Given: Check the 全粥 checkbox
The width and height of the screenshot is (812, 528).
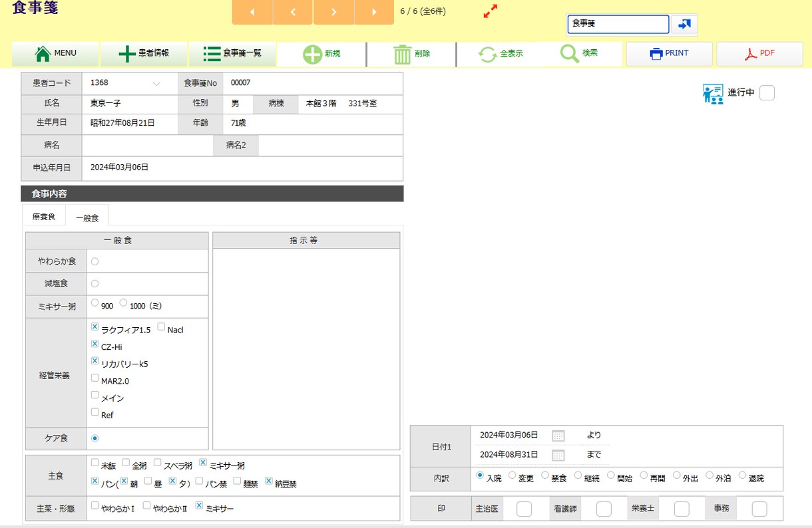Looking at the screenshot, I should pyautogui.click(x=126, y=462).
